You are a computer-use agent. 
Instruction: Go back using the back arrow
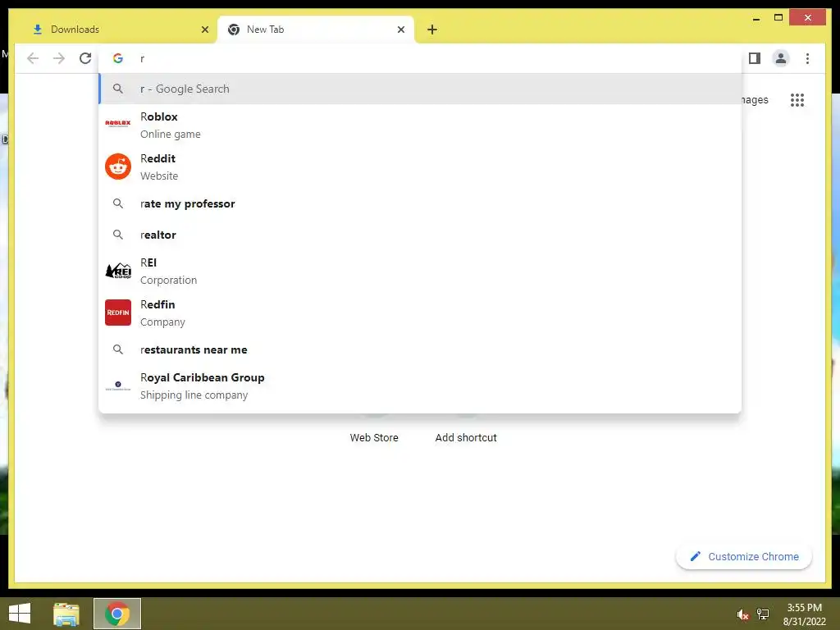pyautogui.click(x=33, y=58)
